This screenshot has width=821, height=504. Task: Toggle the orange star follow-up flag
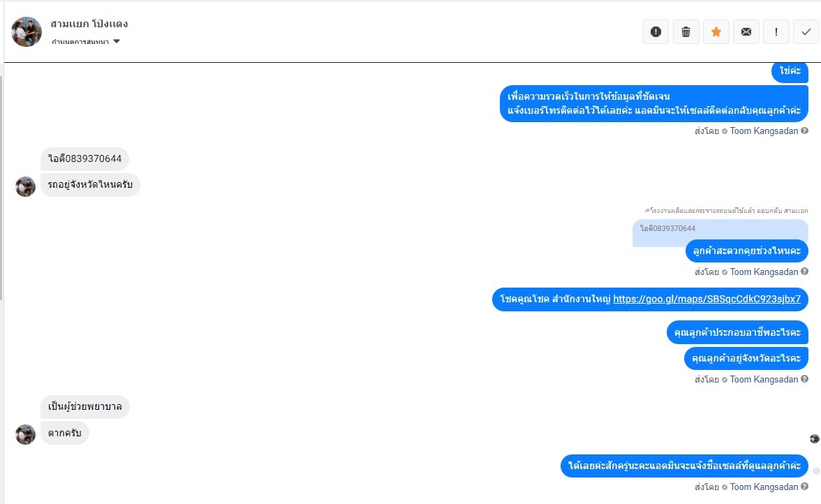[716, 31]
